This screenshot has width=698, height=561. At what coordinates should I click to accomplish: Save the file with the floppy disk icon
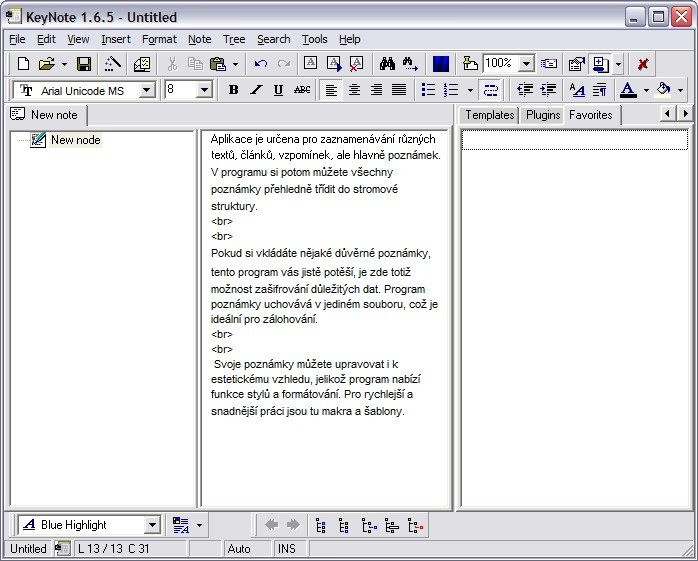(x=84, y=64)
